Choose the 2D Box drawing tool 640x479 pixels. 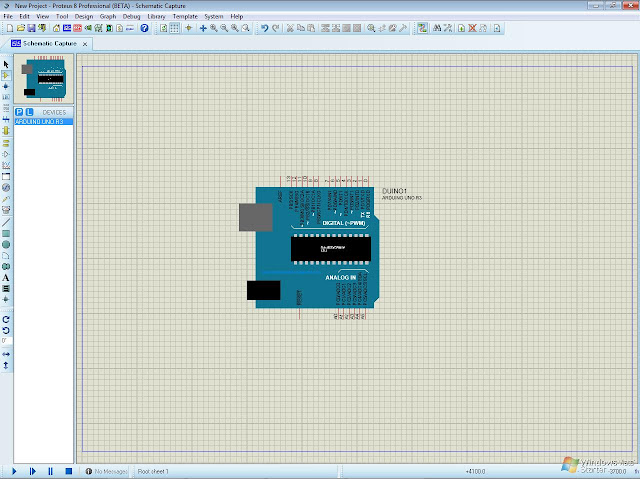pos(6,234)
